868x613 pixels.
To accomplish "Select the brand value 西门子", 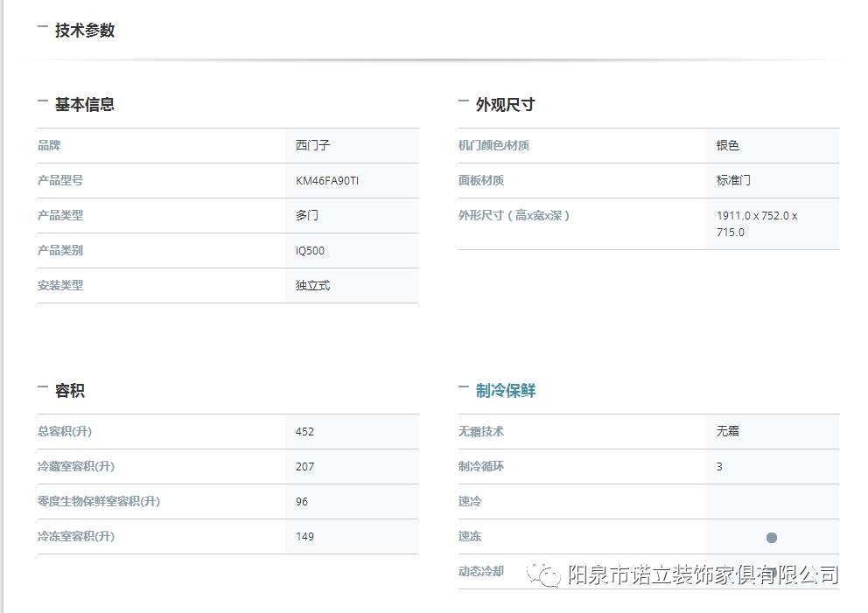I will coord(312,145).
